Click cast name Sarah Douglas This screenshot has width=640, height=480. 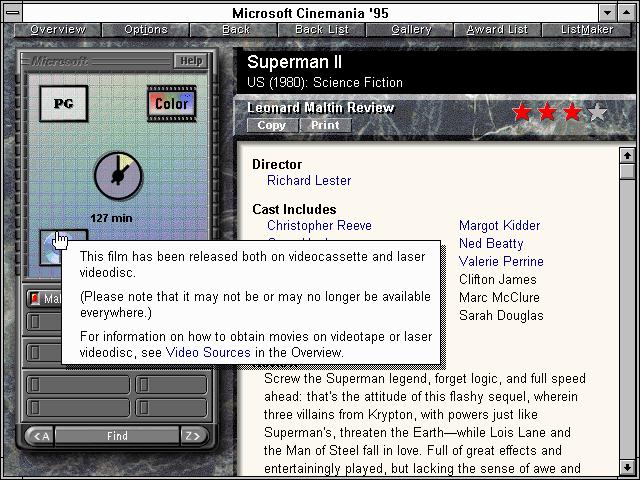501,316
